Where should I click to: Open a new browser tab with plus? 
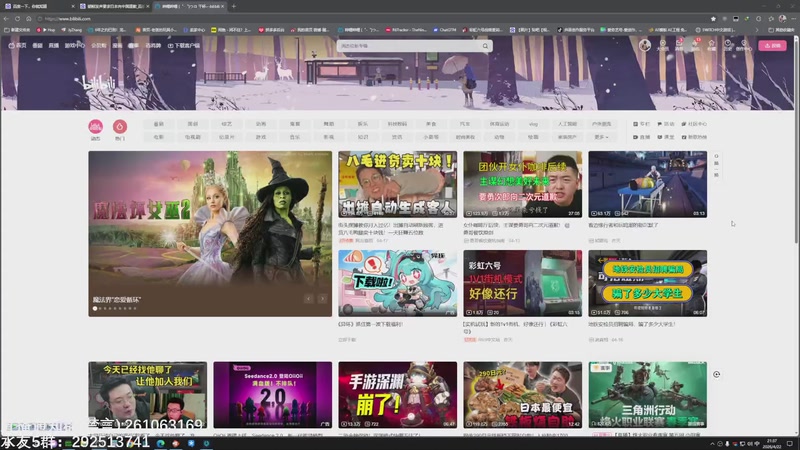[x=234, y=6]
